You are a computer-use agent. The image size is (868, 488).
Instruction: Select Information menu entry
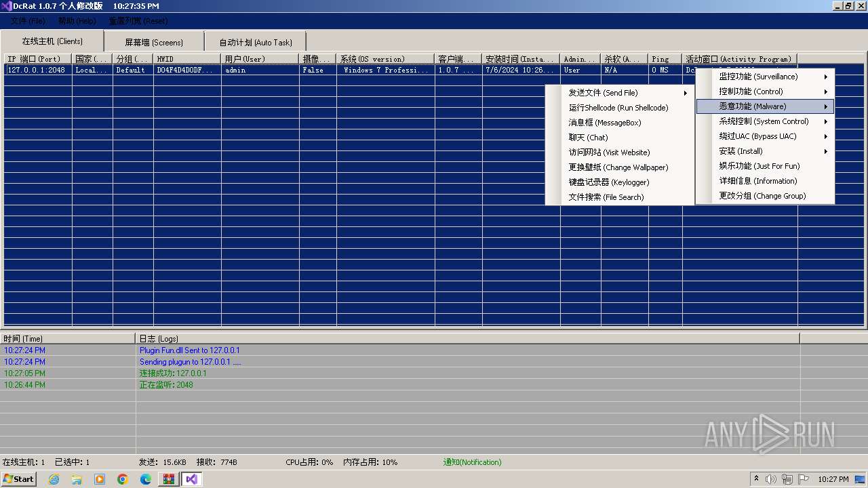(x=765, y=181)
